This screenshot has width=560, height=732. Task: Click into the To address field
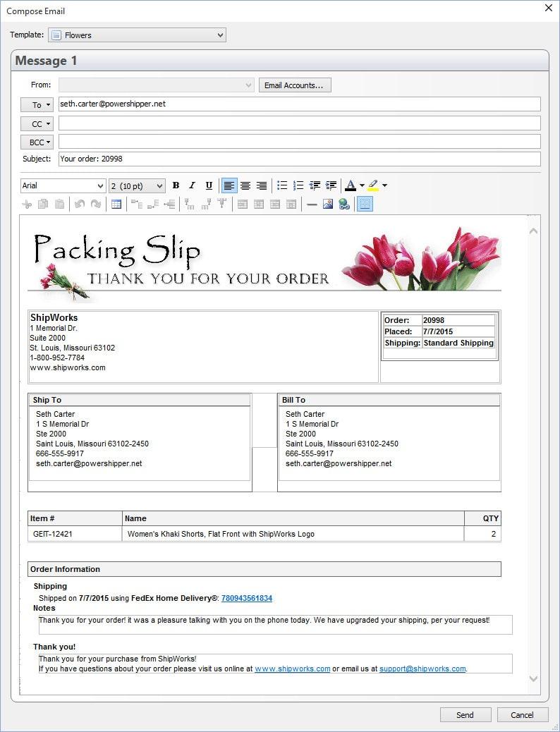pyautogui.click(x=299, y=104)
